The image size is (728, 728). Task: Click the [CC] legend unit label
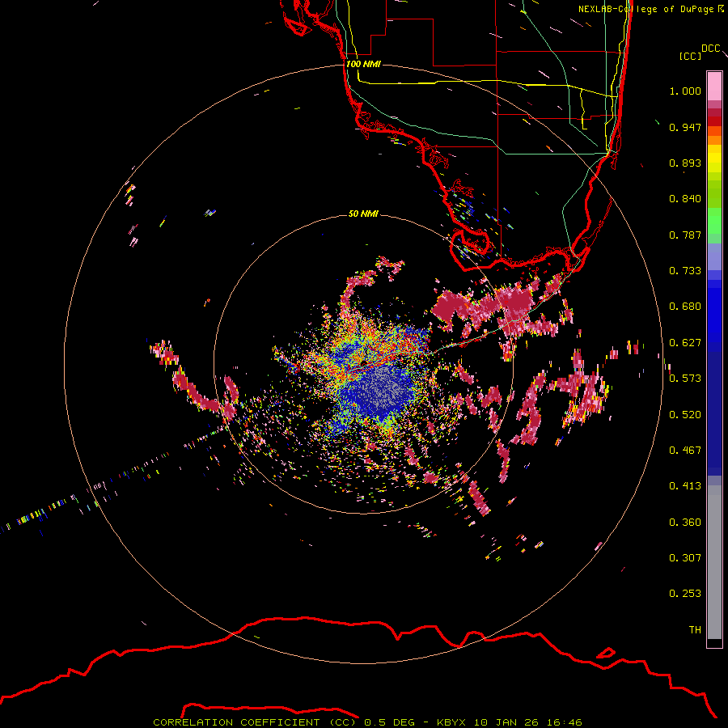[690, 56]
